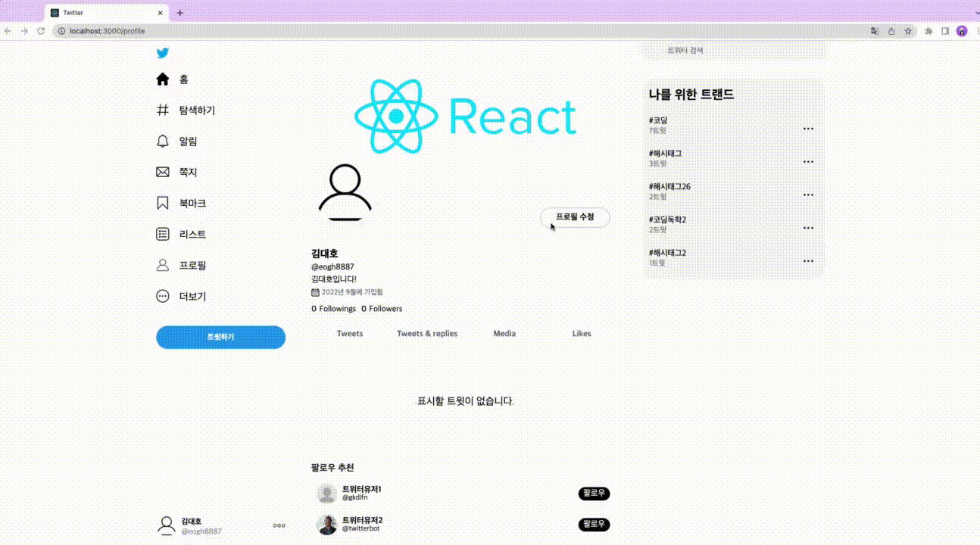Viewport: 980px width, 545px height.
Task: Open the #해시태그2 trend
Action: [x=667, y=253]
